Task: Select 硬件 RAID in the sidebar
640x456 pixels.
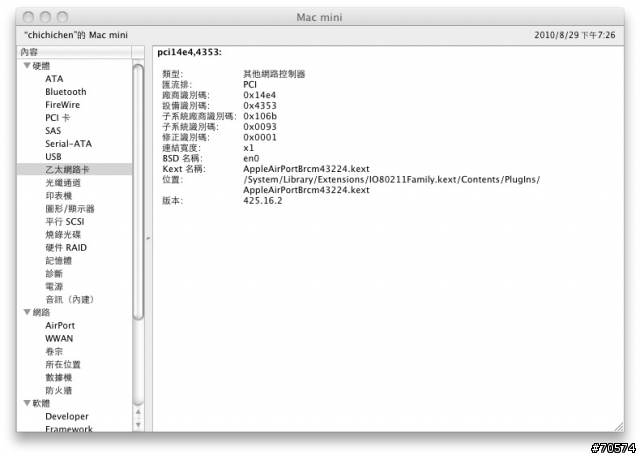Action: pos(66,248)
